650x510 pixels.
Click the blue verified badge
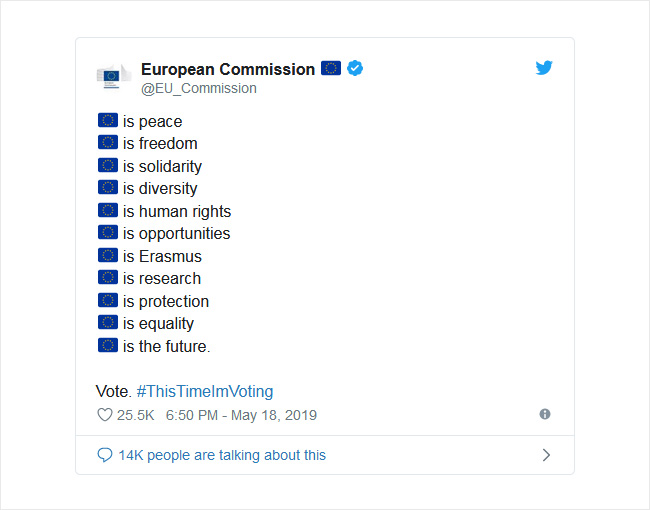tap(355, 68)
